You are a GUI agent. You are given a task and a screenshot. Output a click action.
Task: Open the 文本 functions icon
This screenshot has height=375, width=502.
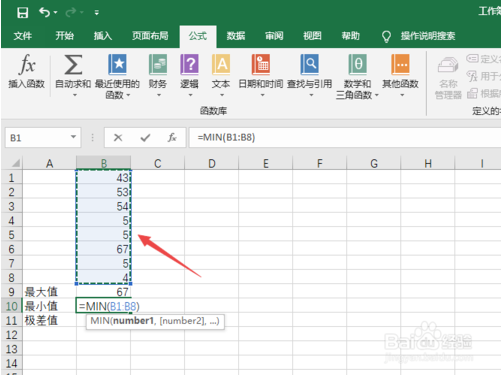pos(221,64)
